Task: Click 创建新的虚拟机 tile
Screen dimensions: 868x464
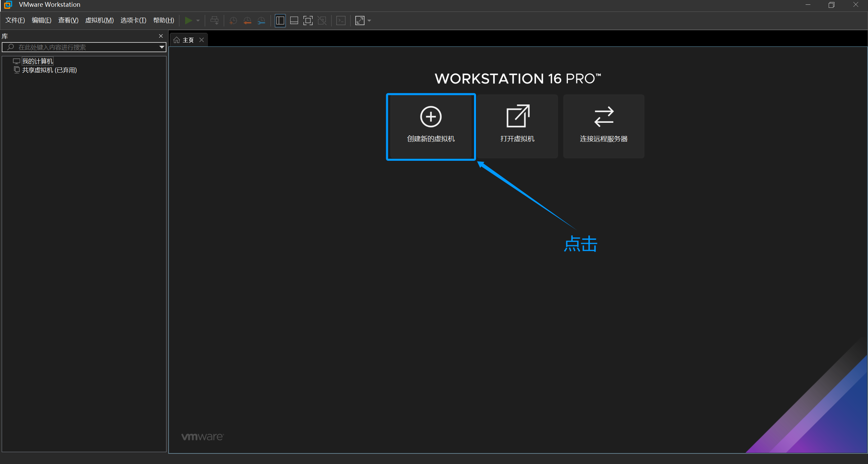Action: pos(431,126)
